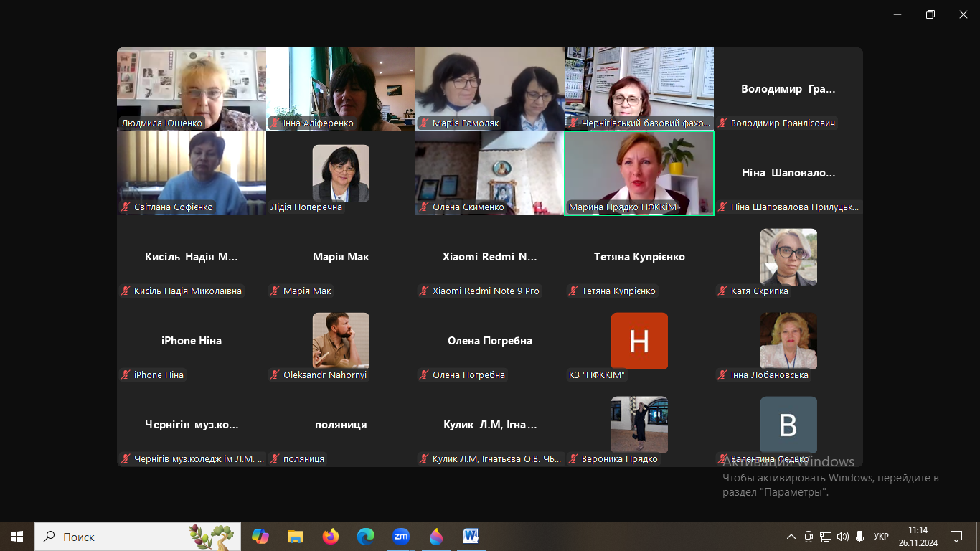Image resolution: width=980 pixels, height=551 pixels.
Task: Open the taskbar date and time
Action: click(x=918, y=536)
